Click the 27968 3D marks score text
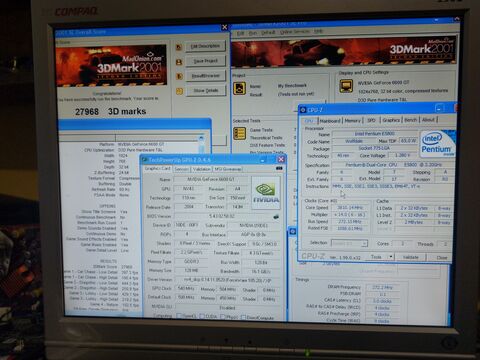480x360 pixels. coord(110,111)
